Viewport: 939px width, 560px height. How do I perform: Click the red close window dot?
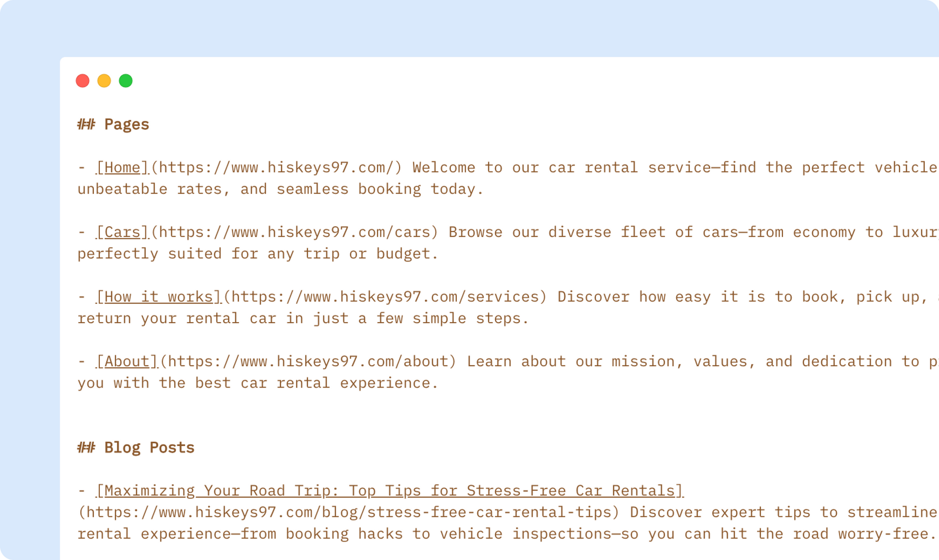pos(83,81)
